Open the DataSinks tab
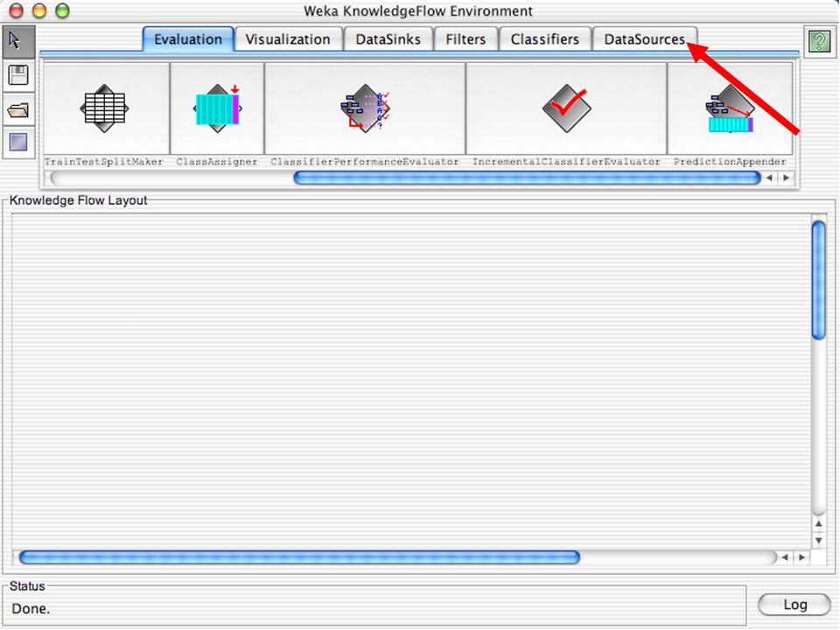 click(388, 39)
